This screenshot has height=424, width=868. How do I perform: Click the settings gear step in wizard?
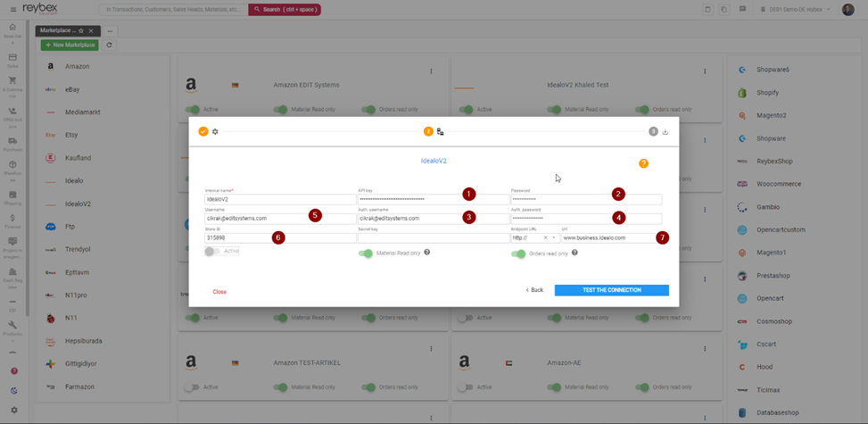(x=215, y=131)
